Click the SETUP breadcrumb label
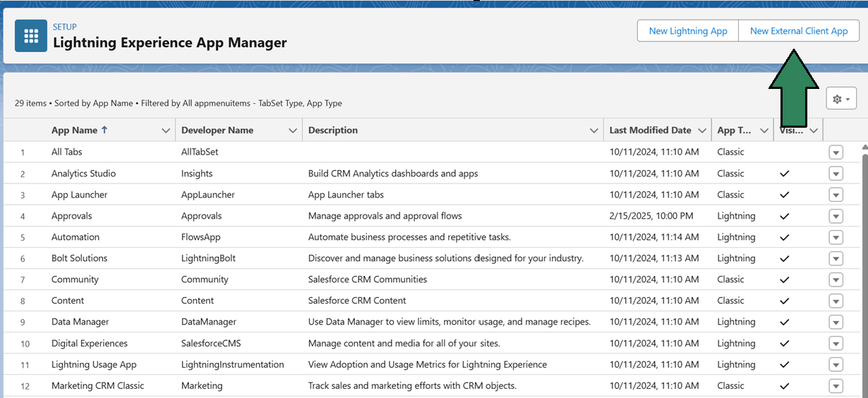This screenshot has height=398, width=868. click(x=65, y=27)
